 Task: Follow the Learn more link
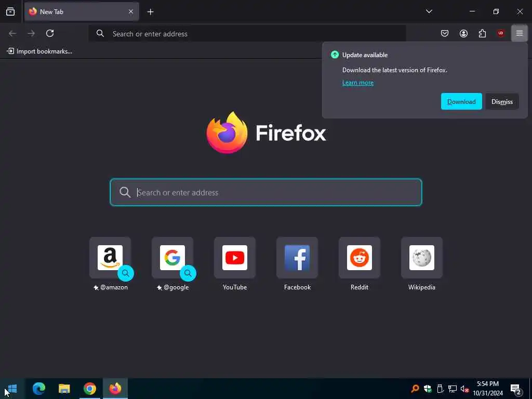point(358,83)
